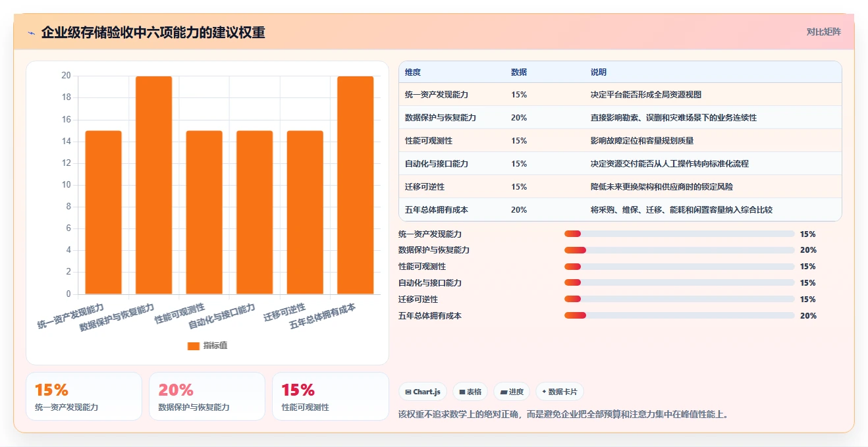868x447 pixels.
Task: Toggle the 指标值 legend swatch
Action: [194, 346]
